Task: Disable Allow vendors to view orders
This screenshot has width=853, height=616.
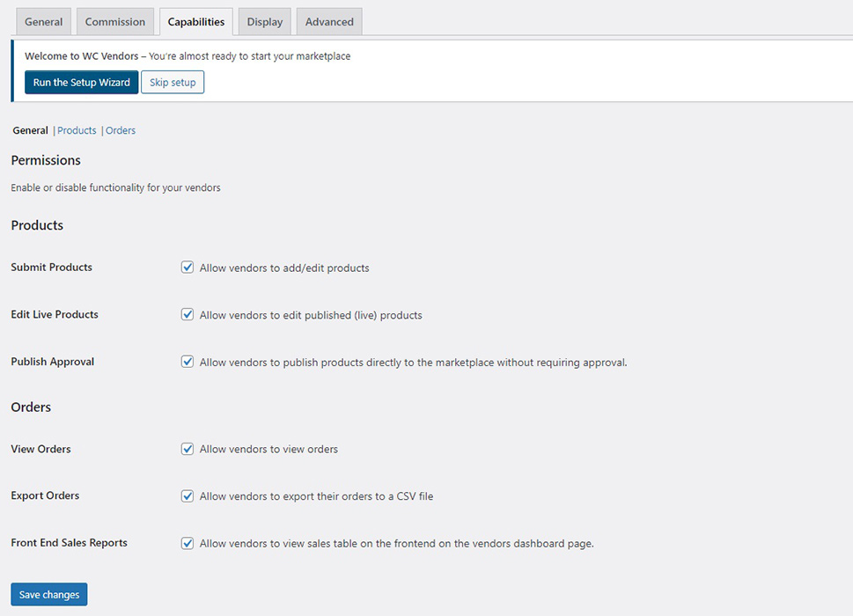Action: tap(188, 449)
